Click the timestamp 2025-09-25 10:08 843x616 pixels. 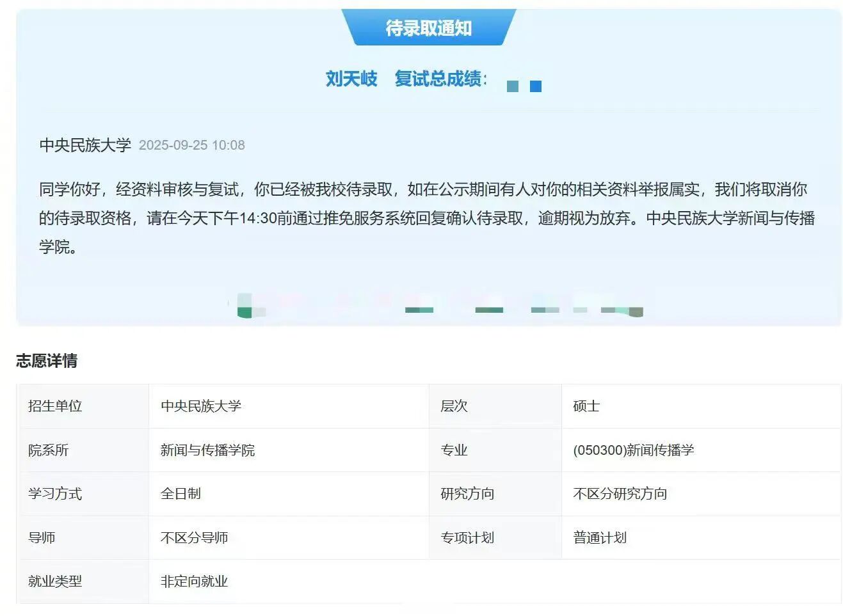coord(191,145)
